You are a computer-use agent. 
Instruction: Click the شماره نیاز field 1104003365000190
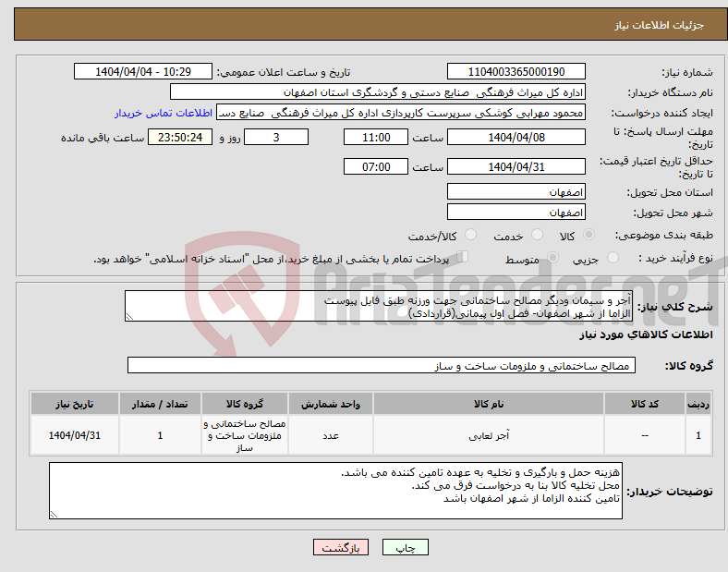tap(516, 71)
